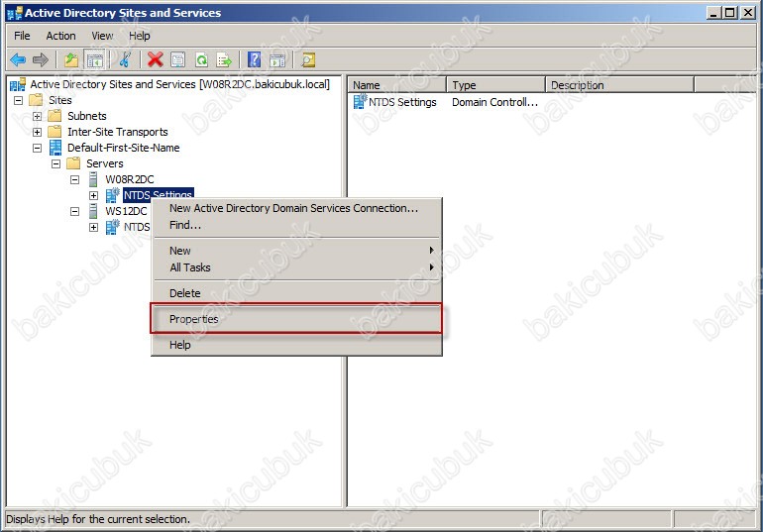This screenshot has height=532, width=763.
Task: Expand NTDS node under WS12DC
Action: pyautogui.click(x=93, y=227)
